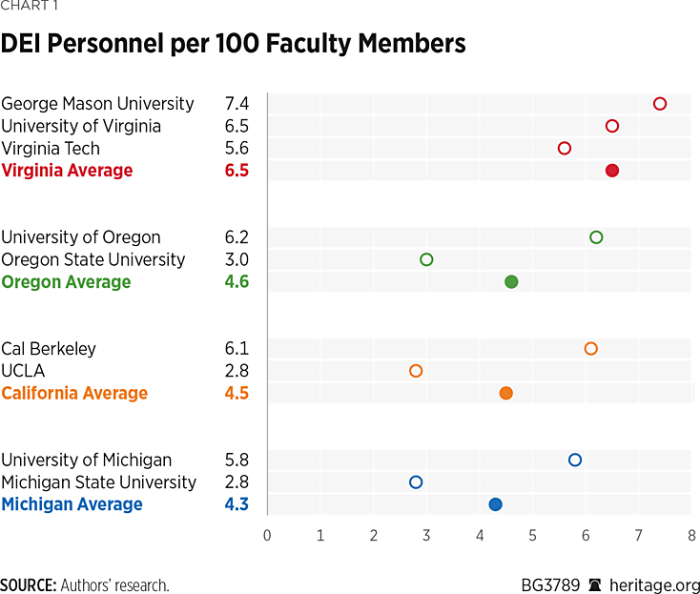Click the orange "California Average" label

pyautogui.click(x=74, y=393)
